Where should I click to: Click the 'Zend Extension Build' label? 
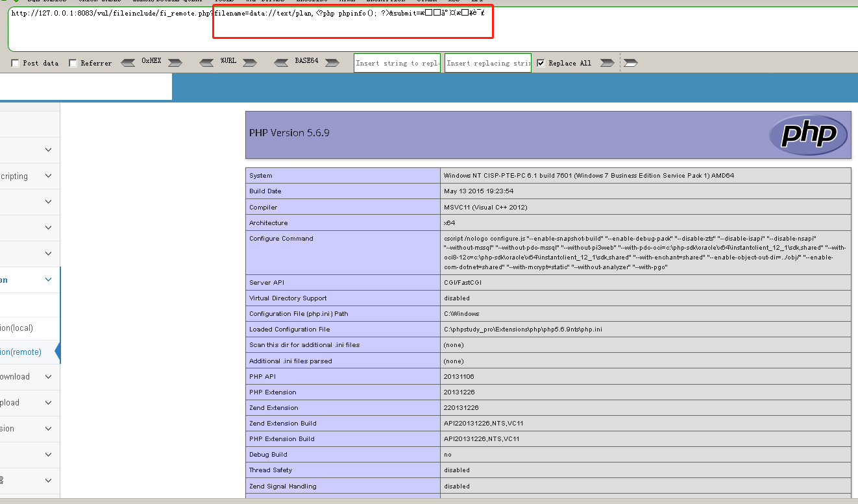tap(283, 424)
